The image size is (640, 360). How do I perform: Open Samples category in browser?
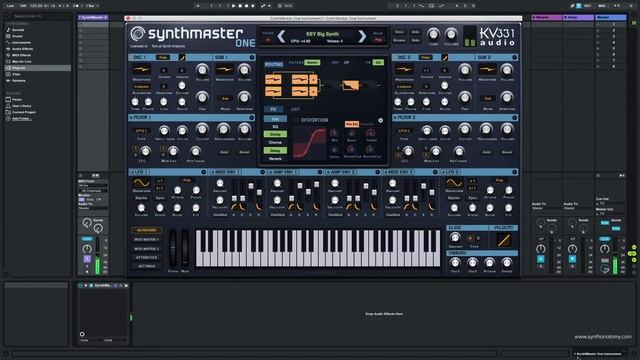19,80
